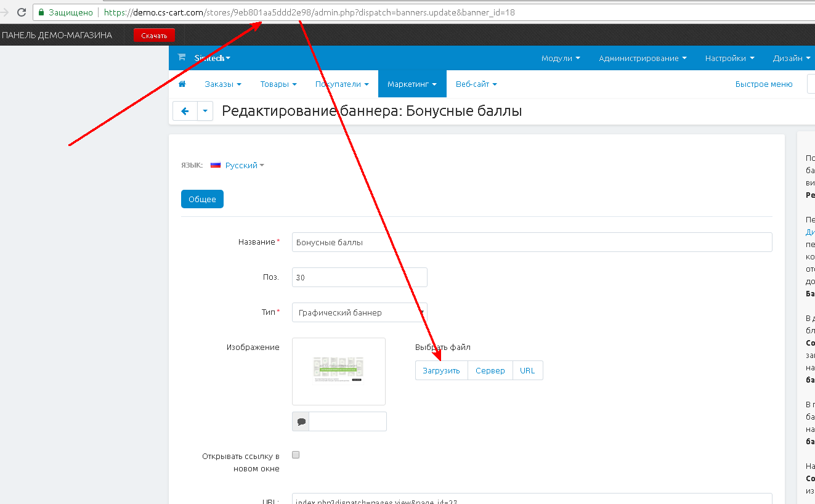This screenshot has height=504, width=815.
Task: Click the home icon in navigation bar
Action: coord(182,84)
